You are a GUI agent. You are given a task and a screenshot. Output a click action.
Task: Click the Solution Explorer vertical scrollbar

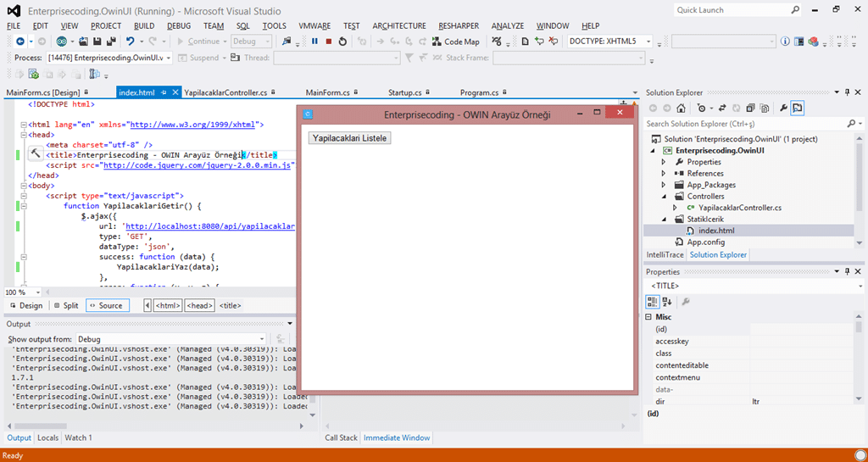point(860,191)
